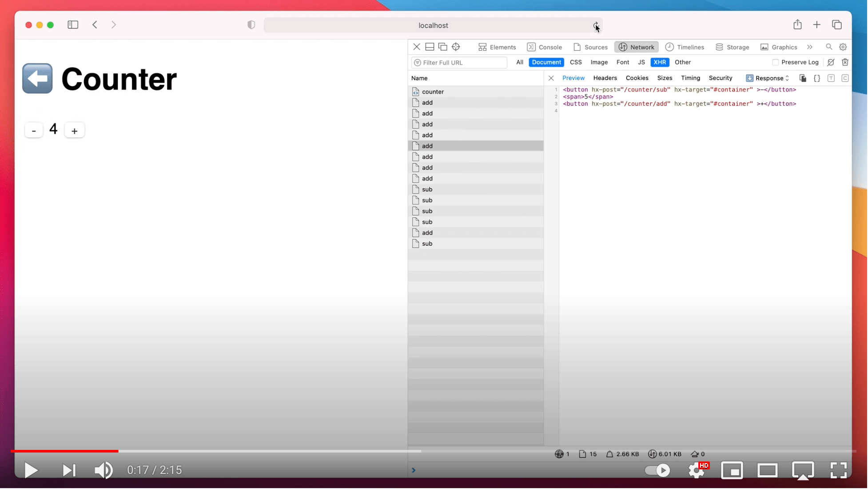Click the dock to bottom icon in DevTools
Viewport: 868px width, 489px height.
coord(430,47)
